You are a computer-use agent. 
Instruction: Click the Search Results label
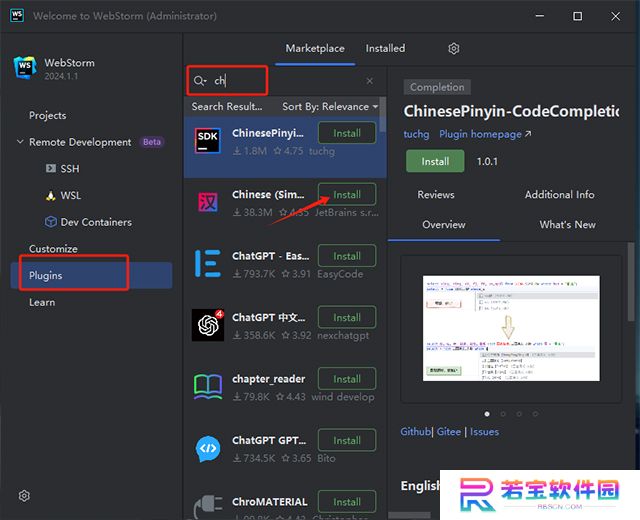(227, 107)
